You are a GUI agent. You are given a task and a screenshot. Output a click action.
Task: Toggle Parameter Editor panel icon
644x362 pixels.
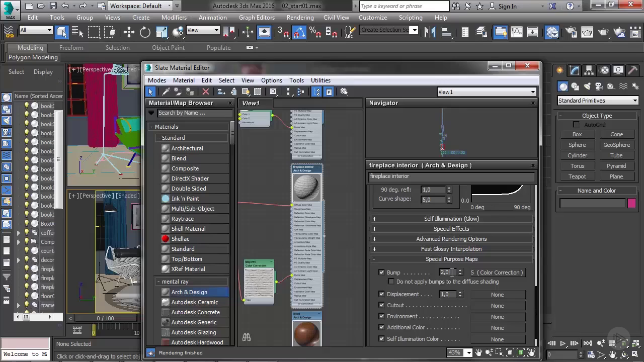coord(329,92)
